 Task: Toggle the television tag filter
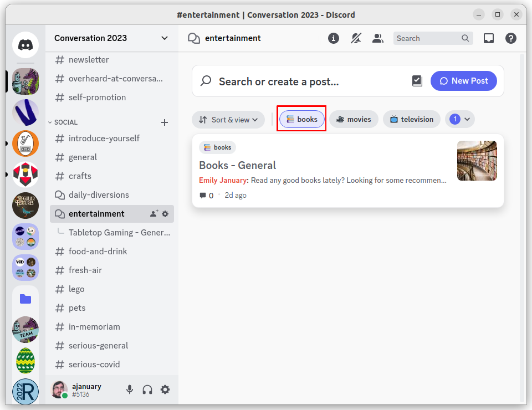coord(412,119)
